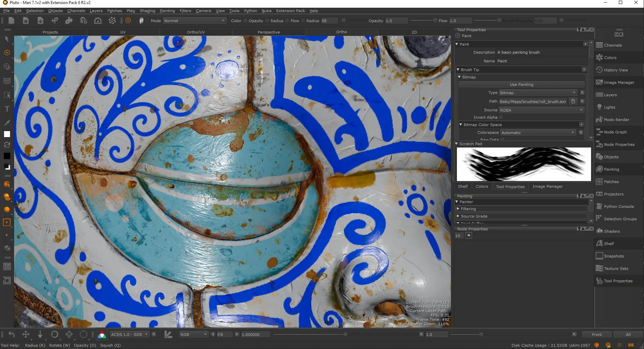The width and height of the screenshot is (644, 349).
Task: Collapse the Bitmap Color Space section
Action: 461,124
